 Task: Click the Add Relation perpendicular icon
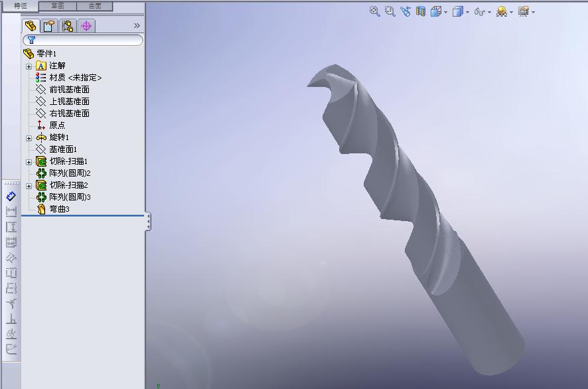coord(11,319)
